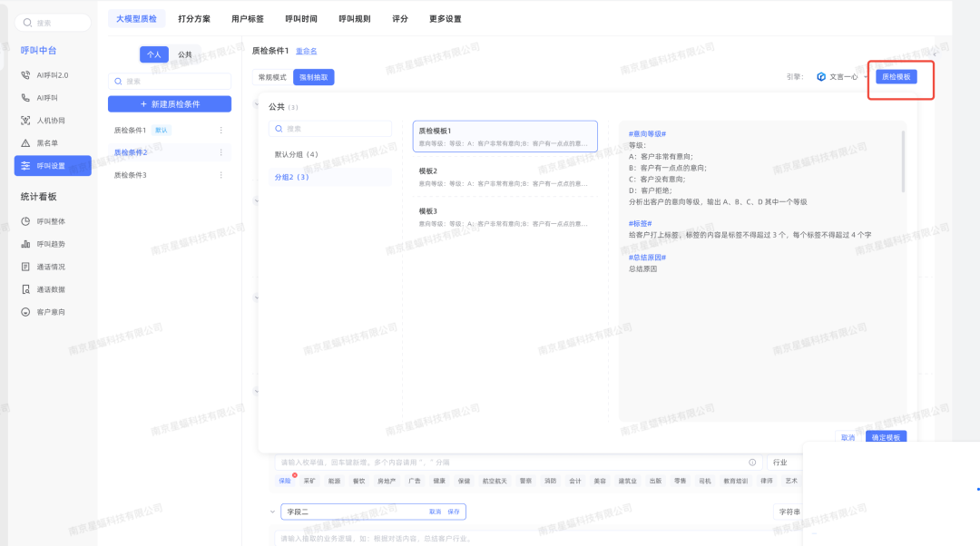Image resolution: width=980 pixels, height=546 pixels.
Task: Switch to 常规模式 mode toggle
Action: (272, 78)
